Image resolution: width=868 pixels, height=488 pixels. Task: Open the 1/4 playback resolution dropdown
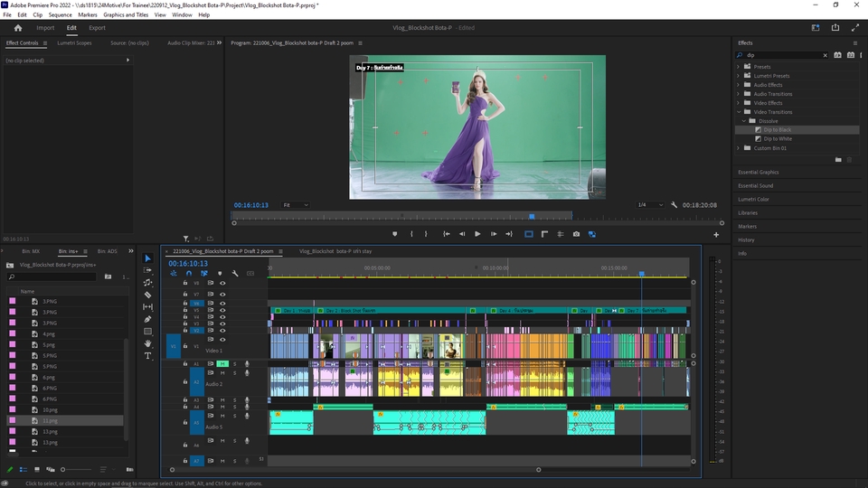(x=649, y=205)
